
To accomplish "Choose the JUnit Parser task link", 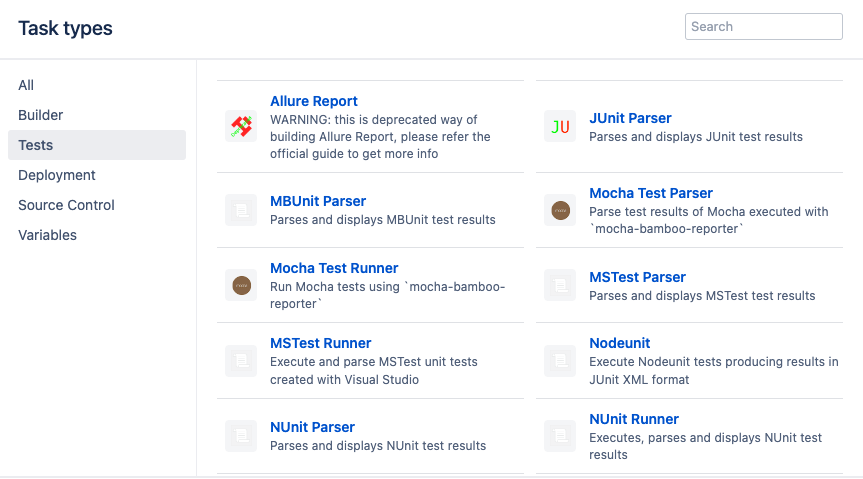I will tap(630, 118).
